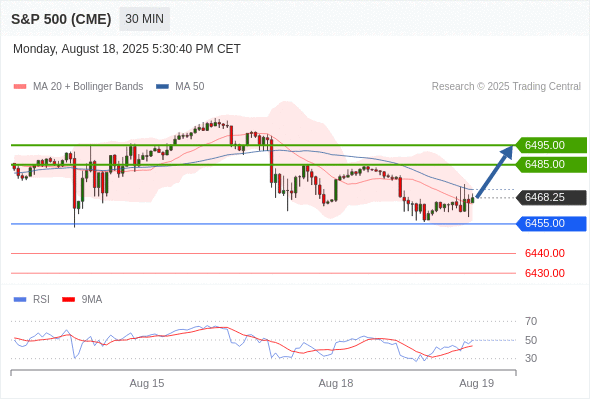The width and height of the screenshot is (590, 400).
Task: Click the red 9MA legend swatch
Action: point(68,300)
